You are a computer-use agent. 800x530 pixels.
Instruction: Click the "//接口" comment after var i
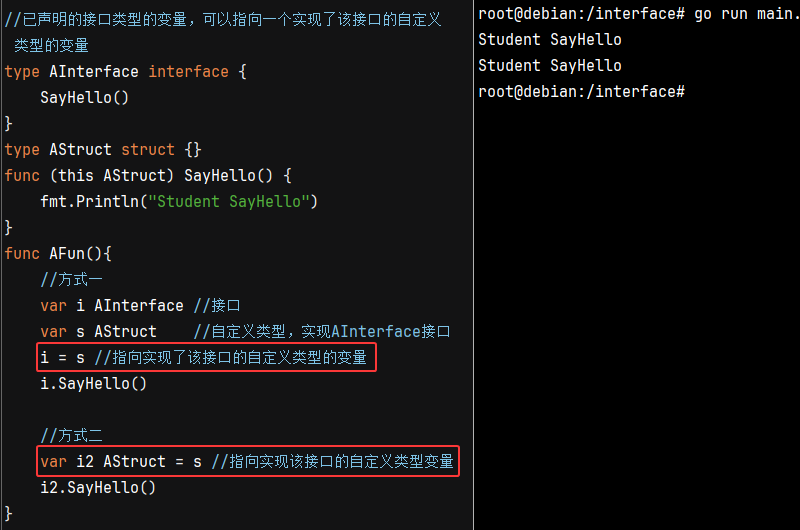(x=217, y=306)
